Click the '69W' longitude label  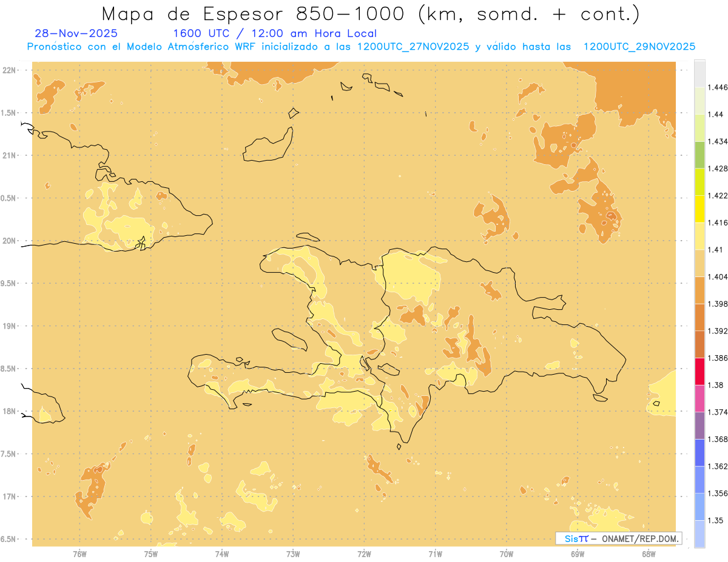(578, 554)
